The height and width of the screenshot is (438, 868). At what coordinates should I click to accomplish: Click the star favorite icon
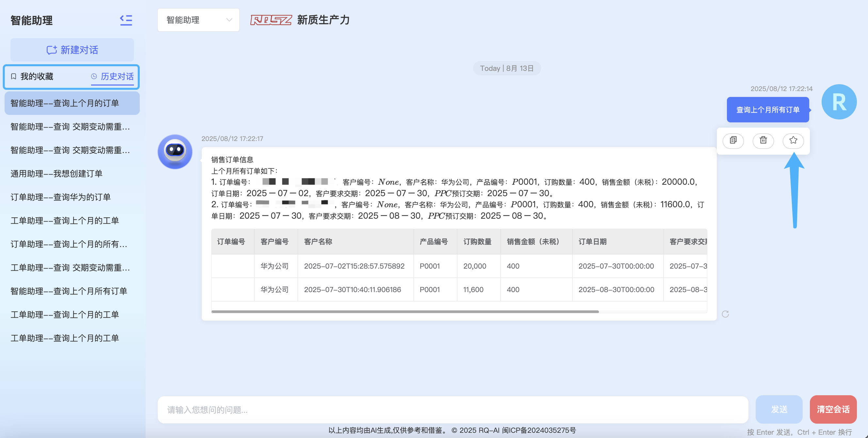(793, 140)
